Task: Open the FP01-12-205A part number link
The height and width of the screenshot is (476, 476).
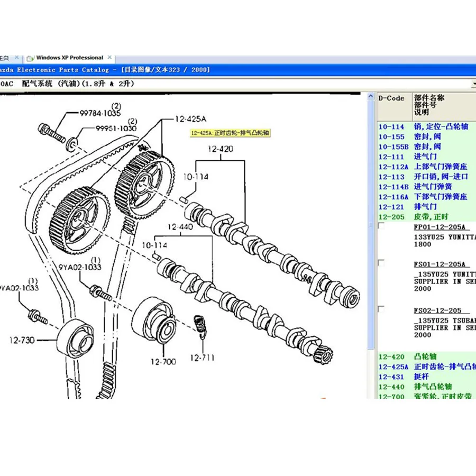Action: click(439, 227)
